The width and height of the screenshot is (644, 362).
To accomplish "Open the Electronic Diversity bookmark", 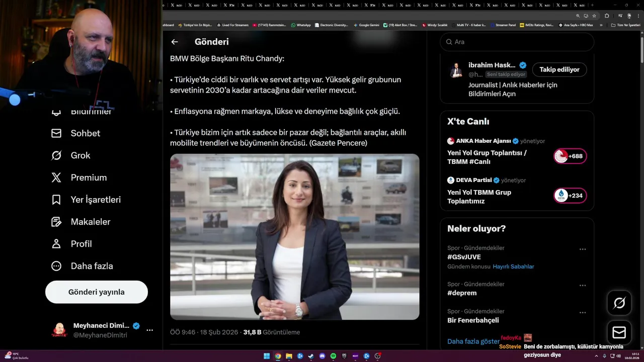I will (332, 25).
